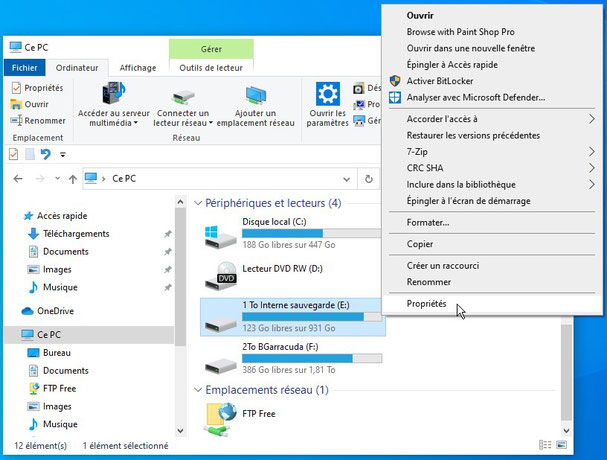Click the Ce PC title bar computer icon
The height and width of the screenshot is (460, 607).
[15, 47]
